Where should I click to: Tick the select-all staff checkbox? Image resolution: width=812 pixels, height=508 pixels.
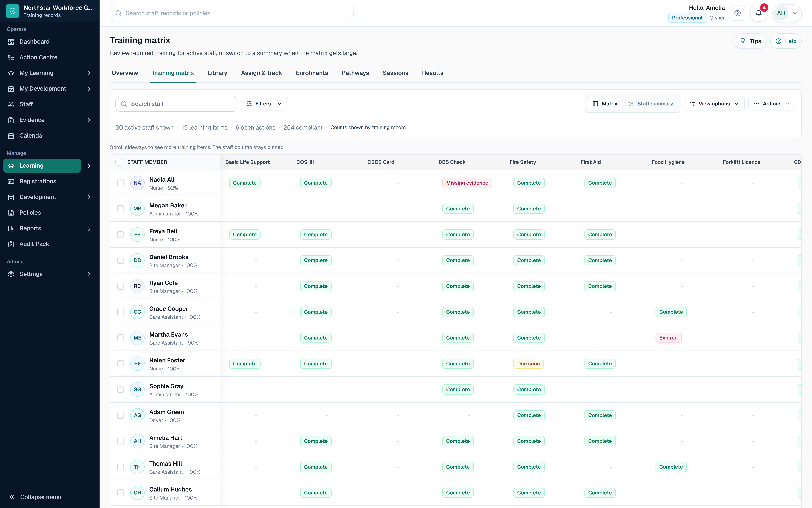[x=119, y=162]
